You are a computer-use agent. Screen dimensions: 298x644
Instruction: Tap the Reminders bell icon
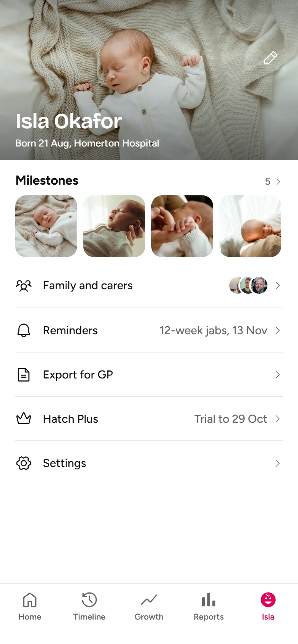point(24,330)
